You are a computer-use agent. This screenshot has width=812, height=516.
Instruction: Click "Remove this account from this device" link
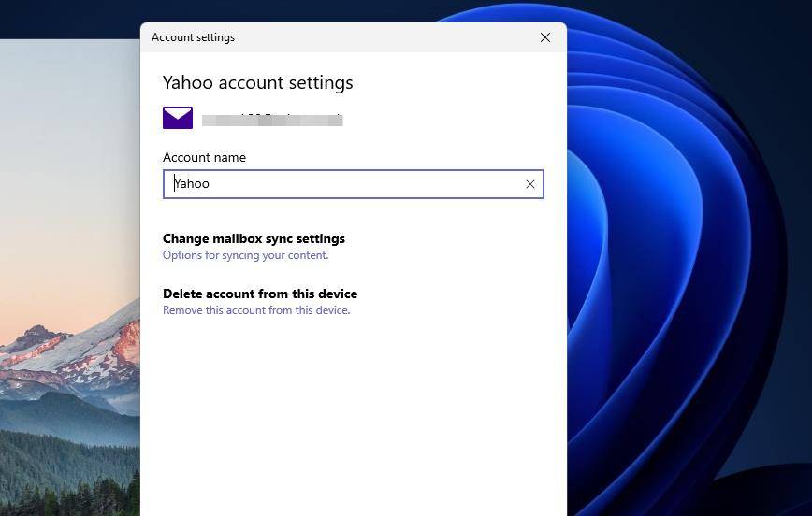[x=256, y=310]
